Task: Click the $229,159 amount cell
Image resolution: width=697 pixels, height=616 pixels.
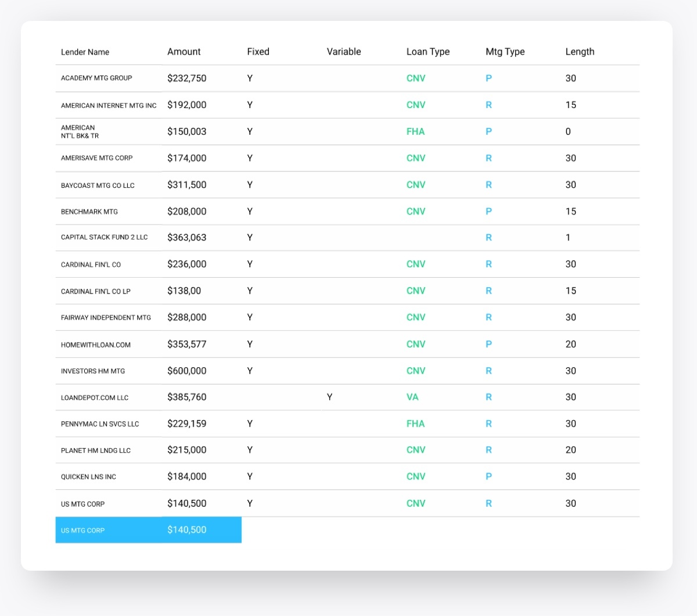Action: click(x=186, y=424)
